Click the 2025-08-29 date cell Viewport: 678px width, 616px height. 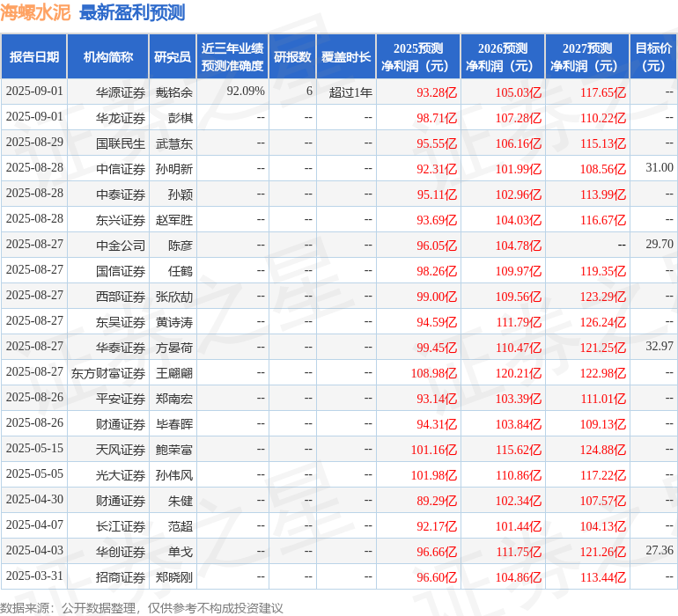point(34,143)
